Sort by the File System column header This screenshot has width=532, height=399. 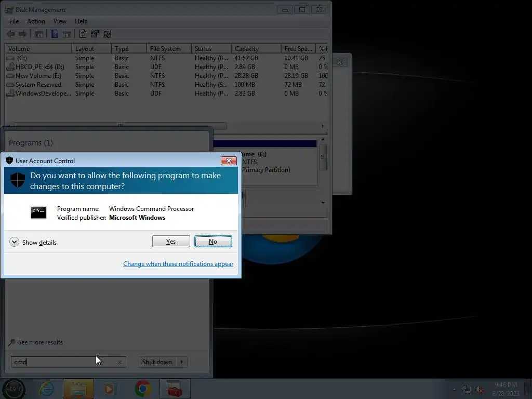pyautogui.click(x=169, y=48)
